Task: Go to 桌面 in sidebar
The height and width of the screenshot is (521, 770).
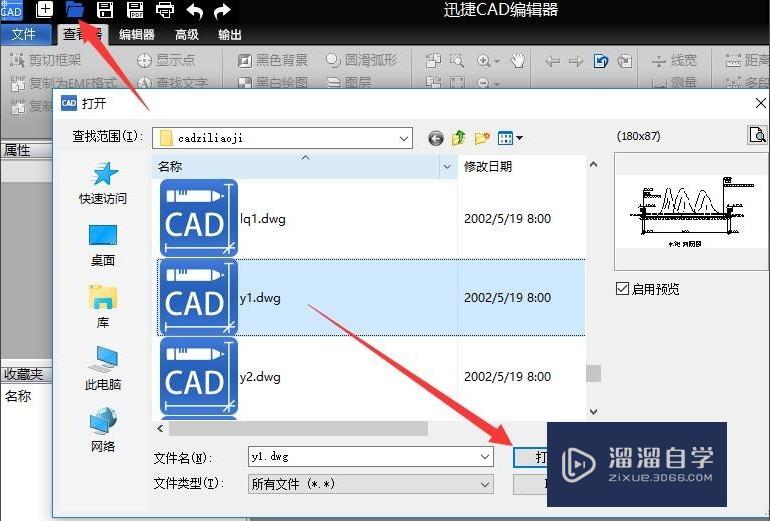Action: tap(103, 245)
